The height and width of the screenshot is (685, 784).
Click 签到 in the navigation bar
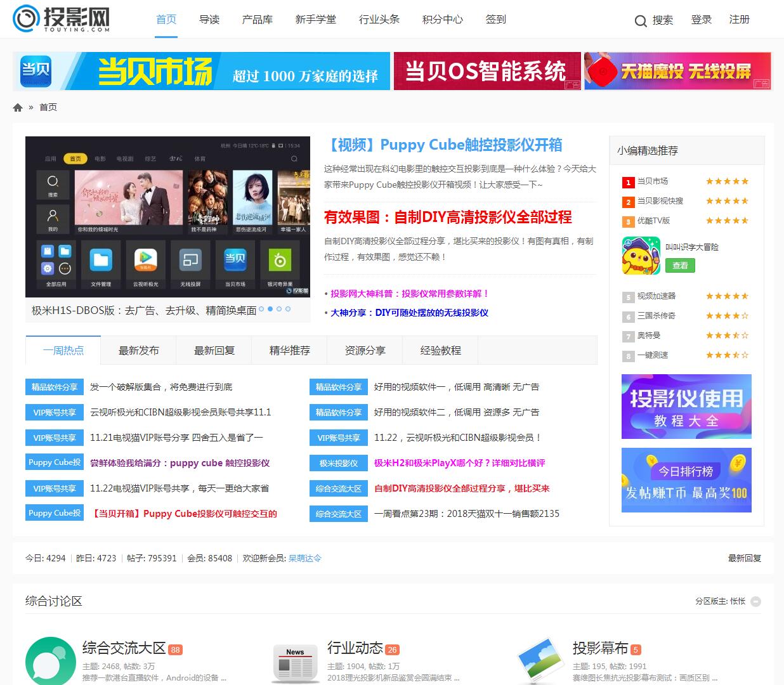tap(496, 20)
